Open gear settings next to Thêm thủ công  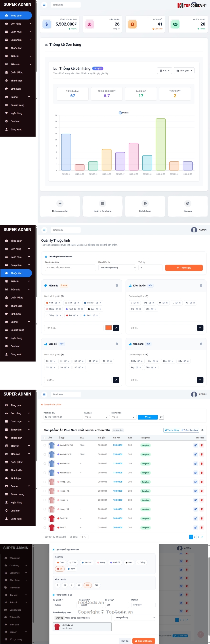[x=202, y=430]
